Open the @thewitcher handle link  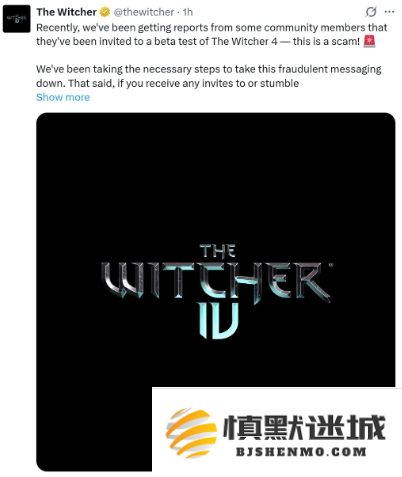pyautogui.click(x=144, y=12)
